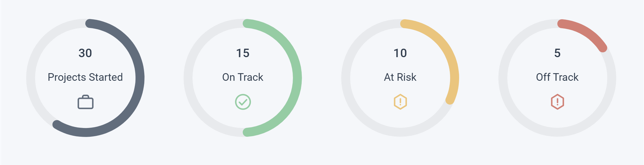This screenshot has width=644, height=165.
Task: Click the briefcase icon under Projects Started
Action: (85, 102)
